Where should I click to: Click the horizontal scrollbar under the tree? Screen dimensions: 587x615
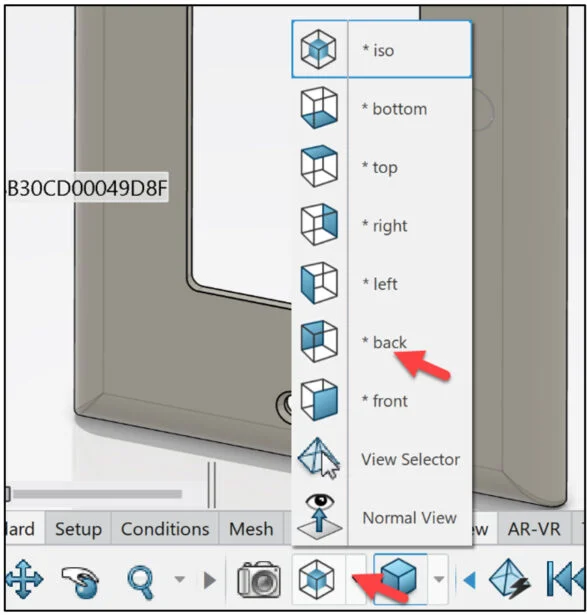point(97,494)
